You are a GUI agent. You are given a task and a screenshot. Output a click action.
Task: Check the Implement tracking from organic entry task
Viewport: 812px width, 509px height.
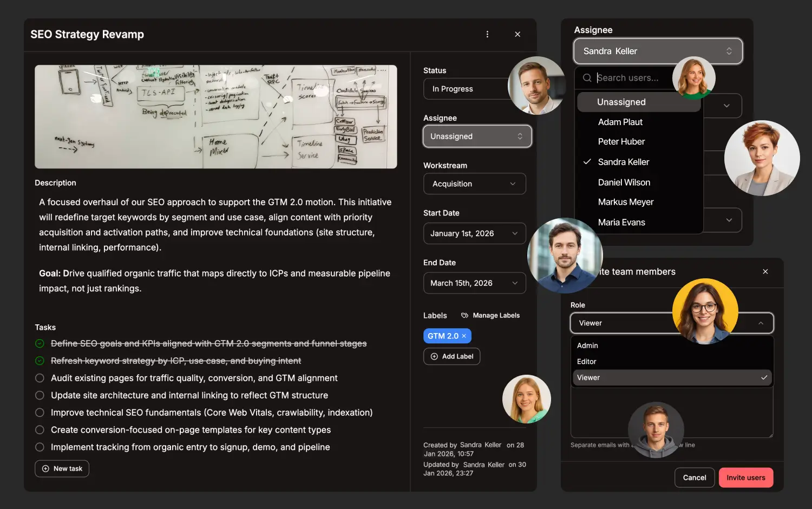point(40,447)
